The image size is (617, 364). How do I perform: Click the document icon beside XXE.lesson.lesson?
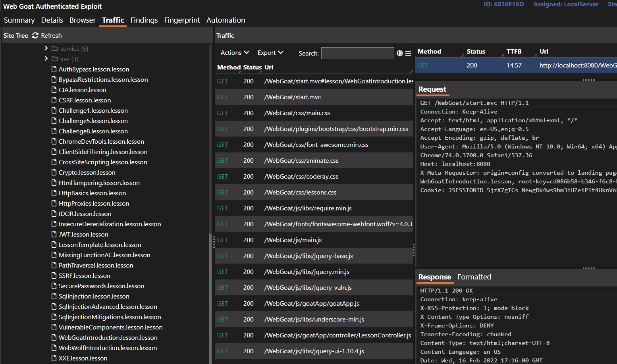pos(54,358)
